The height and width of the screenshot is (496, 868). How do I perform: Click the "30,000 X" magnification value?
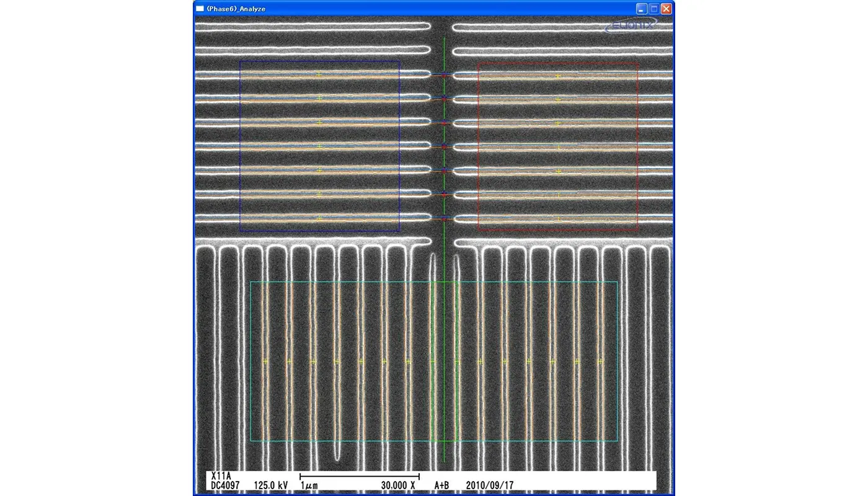pos(398,485)
